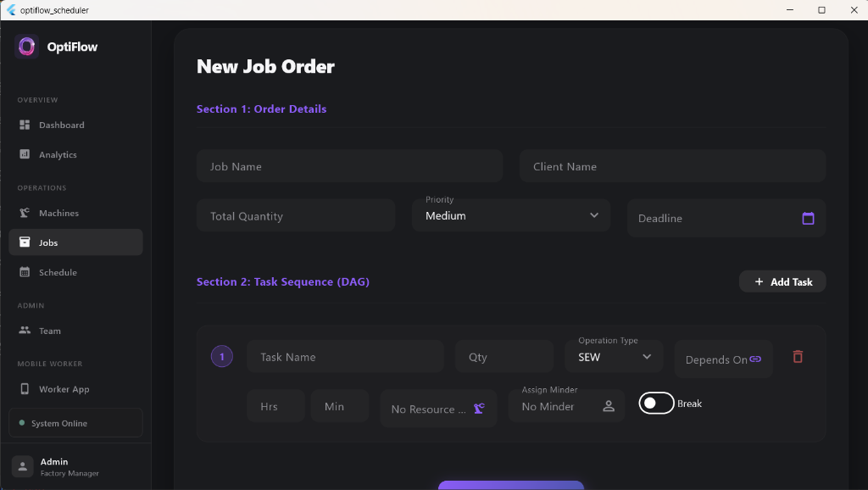
Task: Click the Machines robot arm icon
Action: [25, 213]
